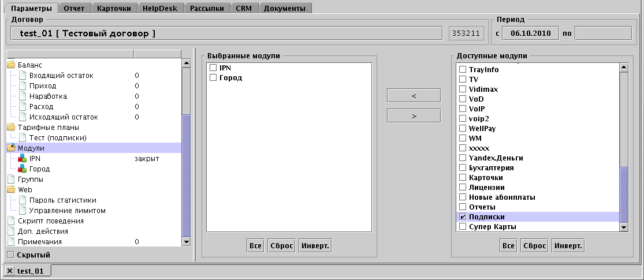644x280 pixels.
Task: Uncheck the Подписки module checkbox
Action: pos(463,217)
